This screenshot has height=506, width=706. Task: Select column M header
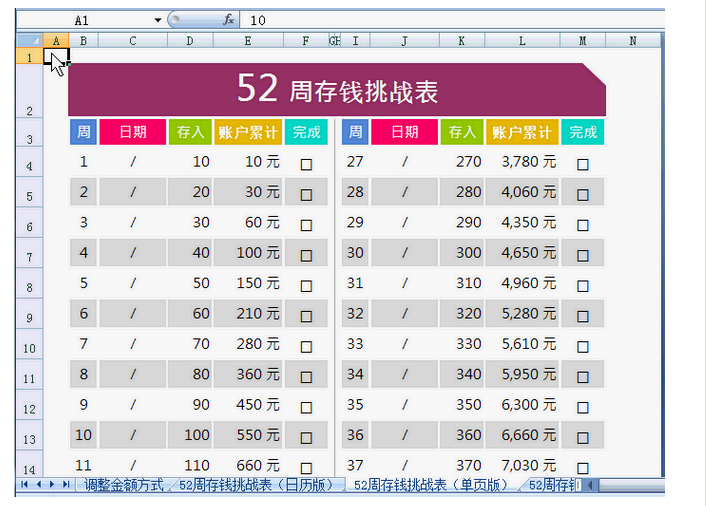click(583, 41)
